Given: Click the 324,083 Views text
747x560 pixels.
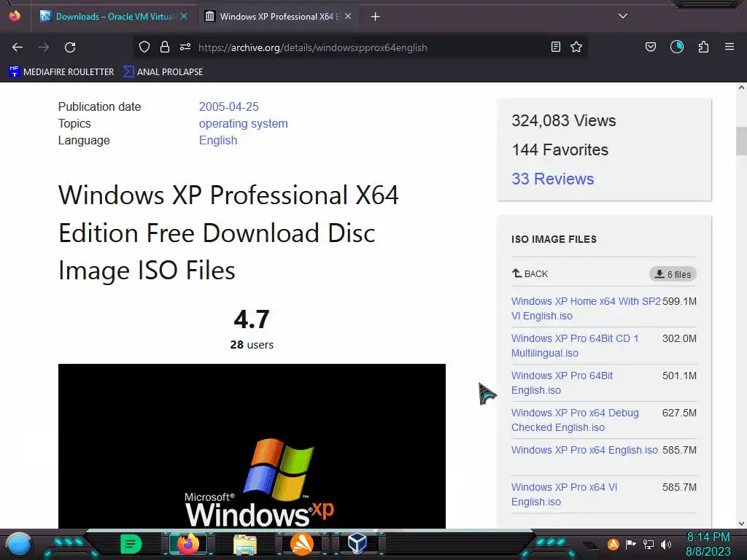Looking at the screenshot, I should pyautogui.click(x=564, y=121).
